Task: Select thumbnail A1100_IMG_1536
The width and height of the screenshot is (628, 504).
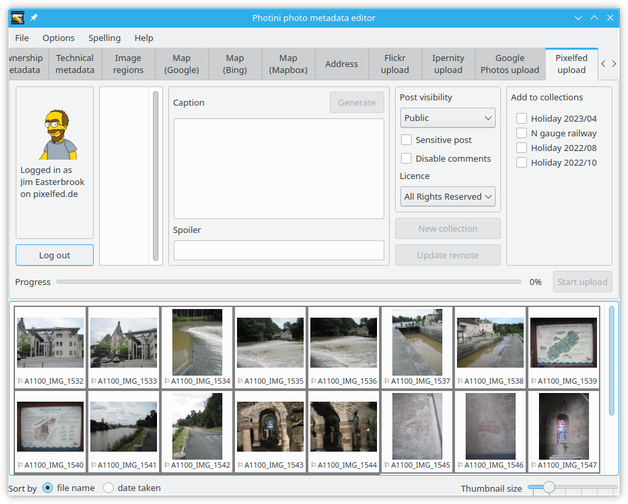Action: point(344,347)
